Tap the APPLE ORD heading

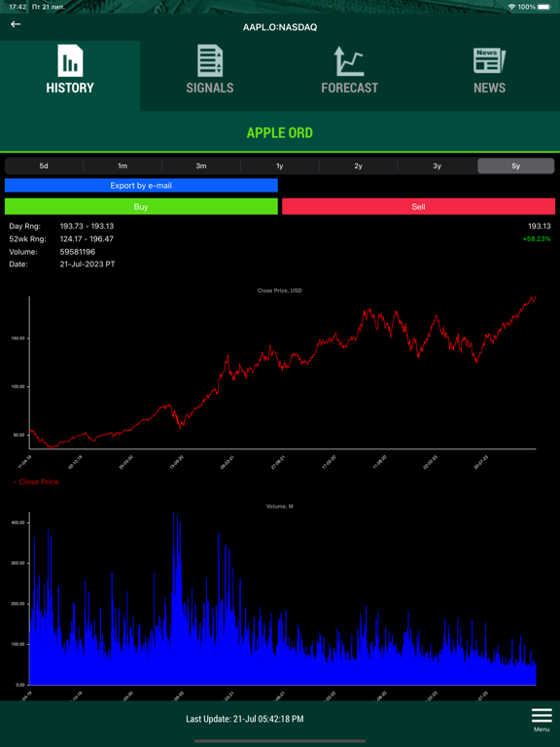(x=280, y=132)
